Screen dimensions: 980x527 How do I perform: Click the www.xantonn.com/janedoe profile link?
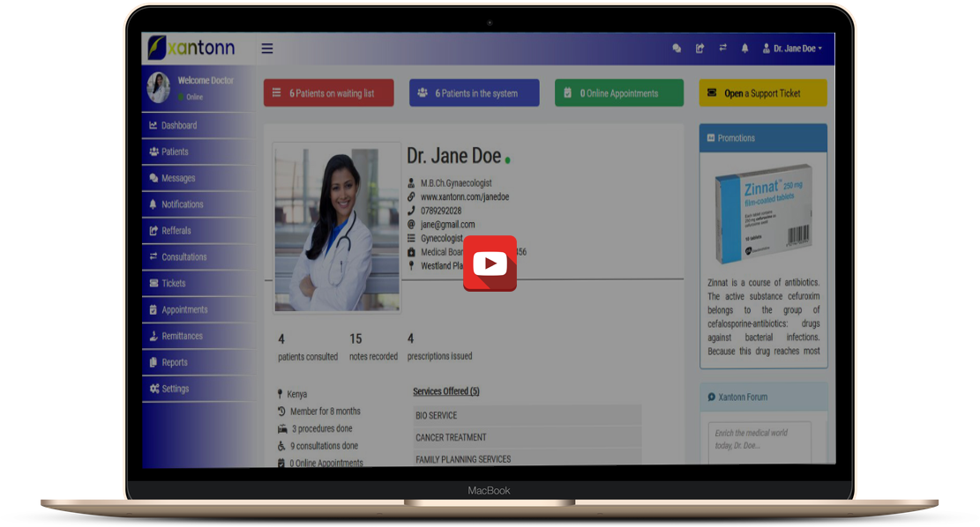[x=464, y=197]
